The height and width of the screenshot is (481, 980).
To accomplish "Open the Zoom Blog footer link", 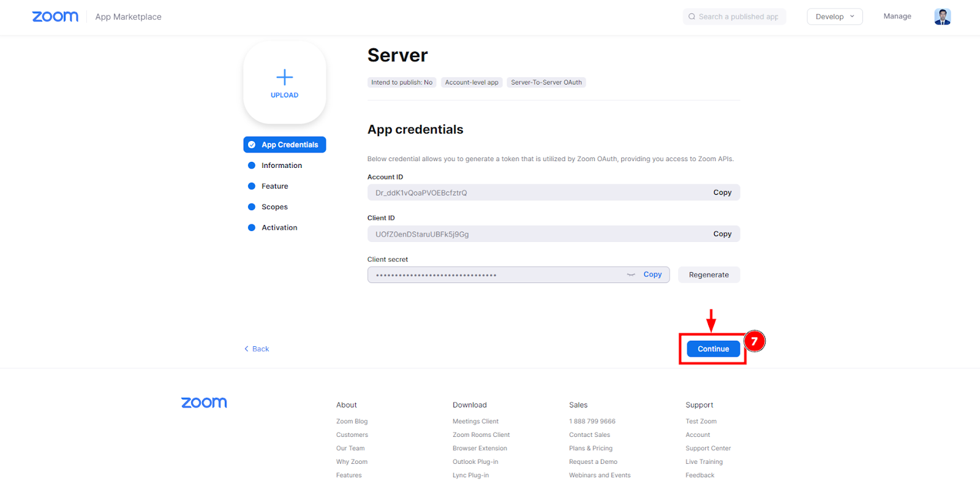I will pyautogui.click(x=352, y=422).
